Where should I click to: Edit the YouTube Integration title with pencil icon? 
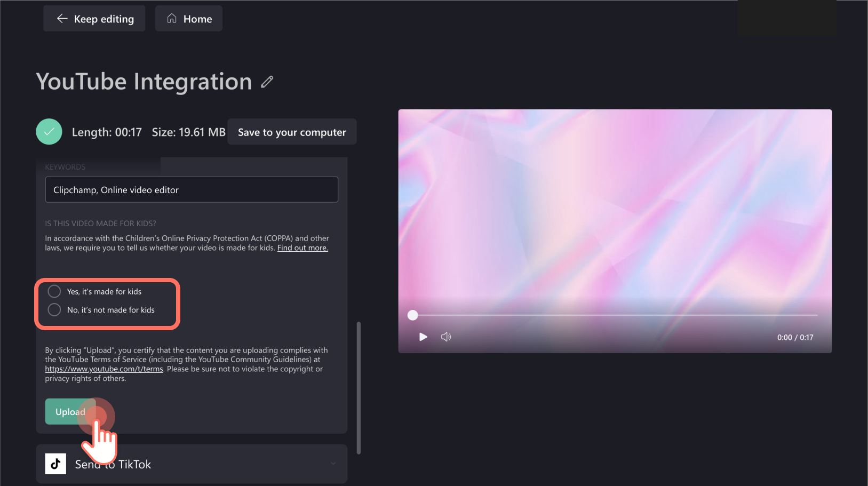coord(267,82)
